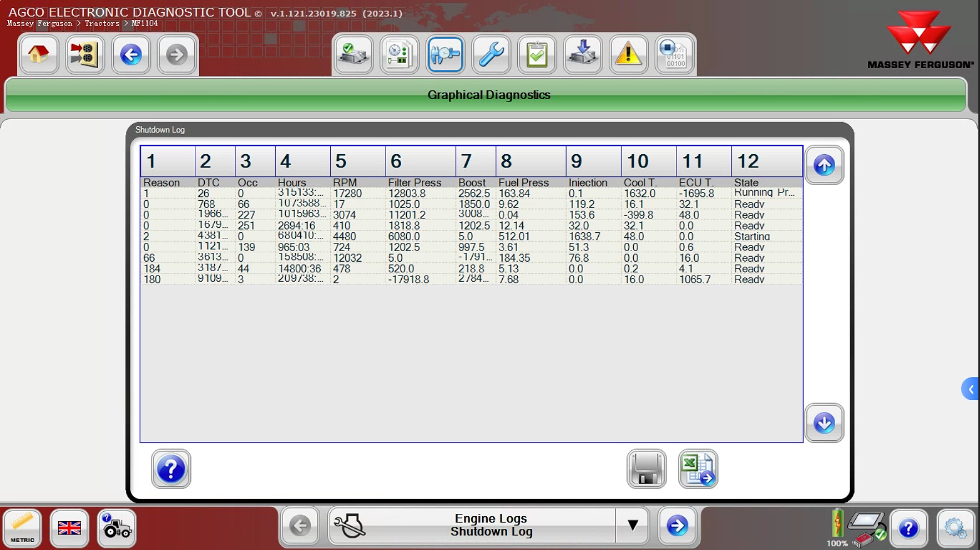The height and width of the screenshot is (550, 980).
Task: Open the download-to-ECU programming icon
Action: pos(583,54)
